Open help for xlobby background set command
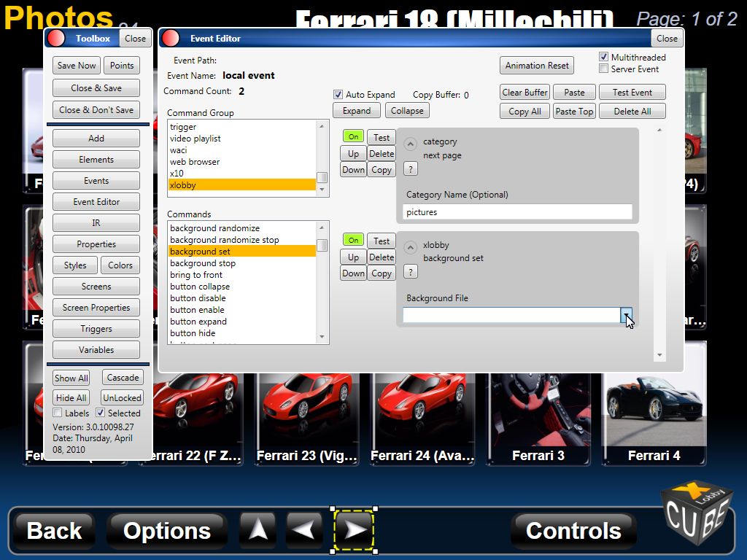Image resolution: width=747 pixels, height=560 pixels. pyautogui.click(x=411, y=272)
